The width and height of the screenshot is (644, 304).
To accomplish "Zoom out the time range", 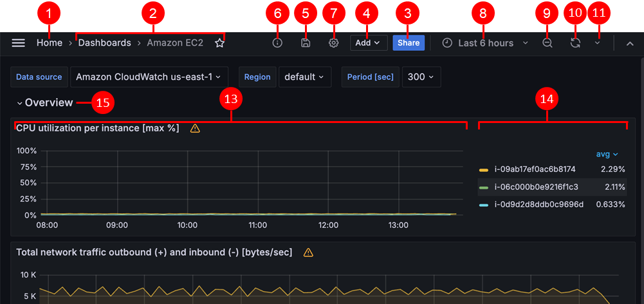I will click(547, 43).
